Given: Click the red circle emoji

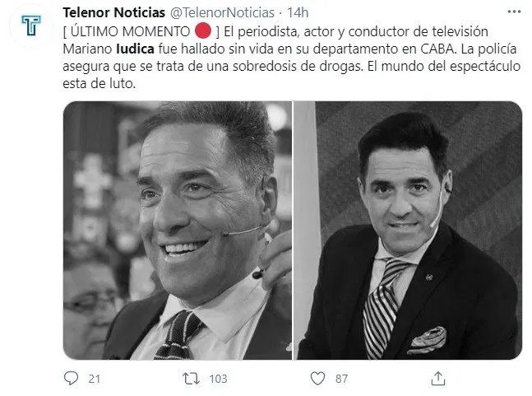Looking at the screenshot, I should pos(203,30).
